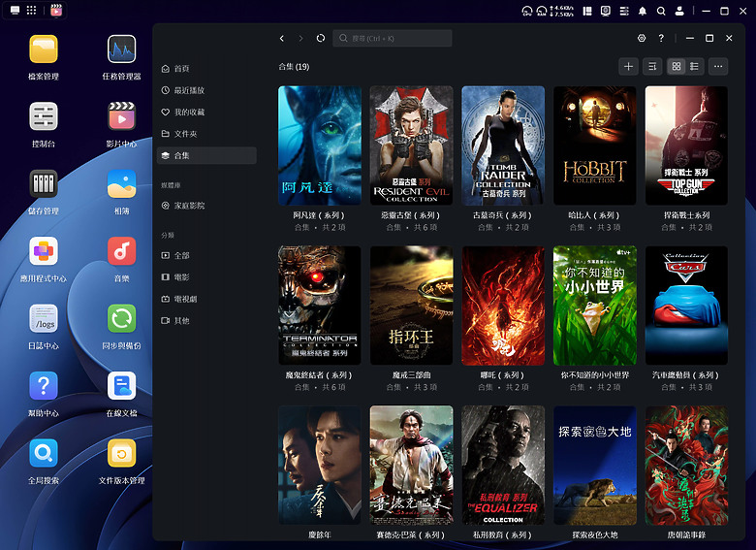Click the search field in the video app
The image size is (756, 550).
coord(393,39)
